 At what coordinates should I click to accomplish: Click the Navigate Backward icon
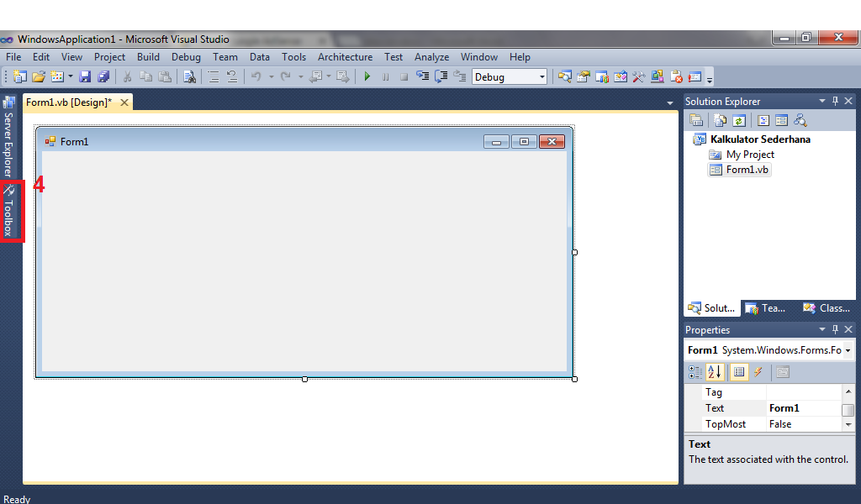[x=315, y=76]
